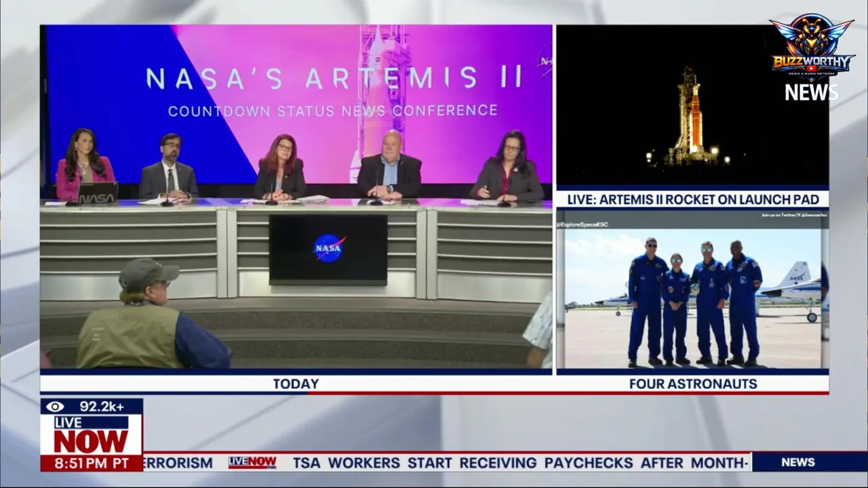Click the LIVE NOW badge
Viewport: 868px width, 488px height.
(91, 434)
